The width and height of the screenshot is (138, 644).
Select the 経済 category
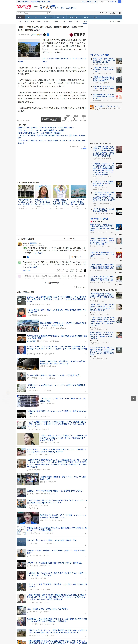[x=39, y=21]
